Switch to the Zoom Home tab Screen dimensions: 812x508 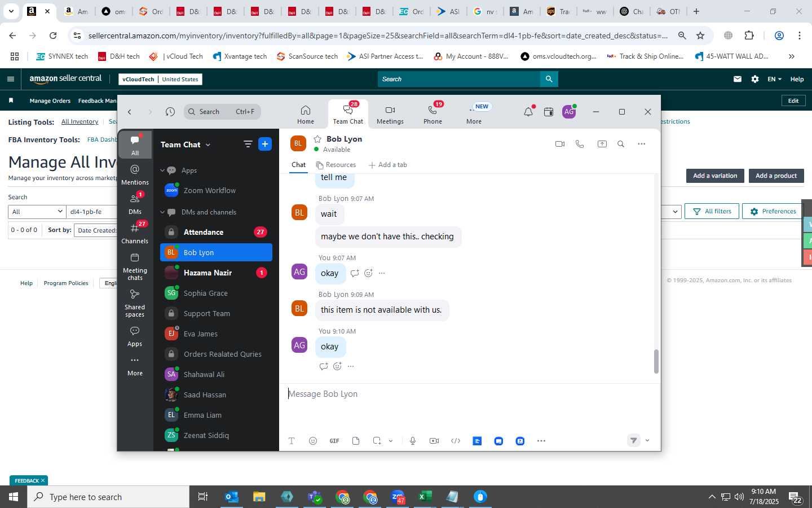[x=306, y=115]
